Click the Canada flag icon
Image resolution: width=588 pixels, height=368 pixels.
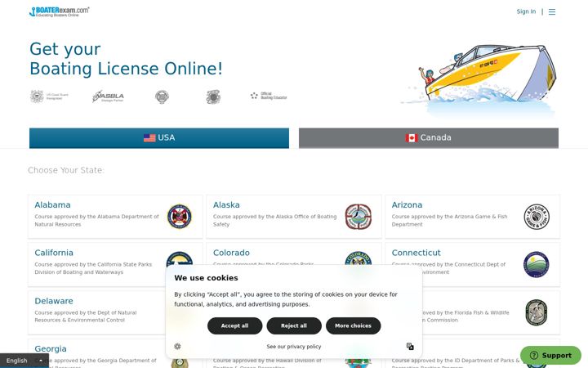[412, 138]
